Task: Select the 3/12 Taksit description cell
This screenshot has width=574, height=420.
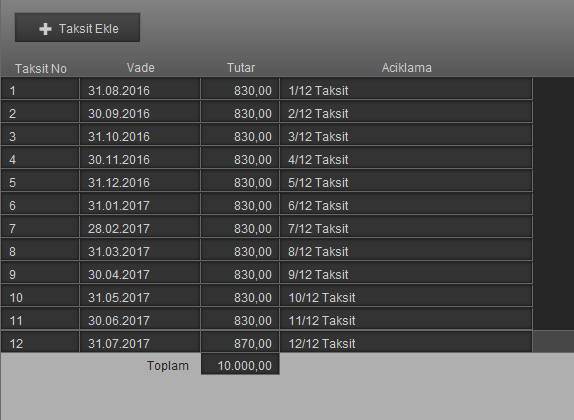Action: [x=406, y=135]
